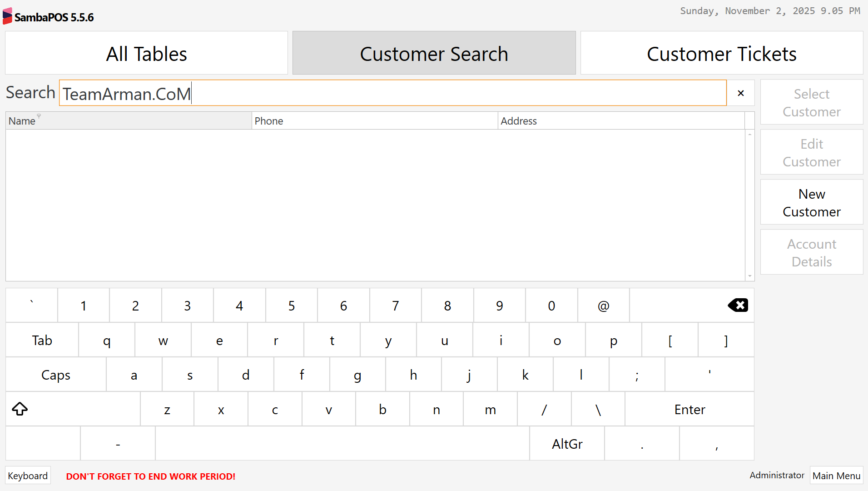Tap the backtick key
868x491 pixels.
(x=32, y=306)
